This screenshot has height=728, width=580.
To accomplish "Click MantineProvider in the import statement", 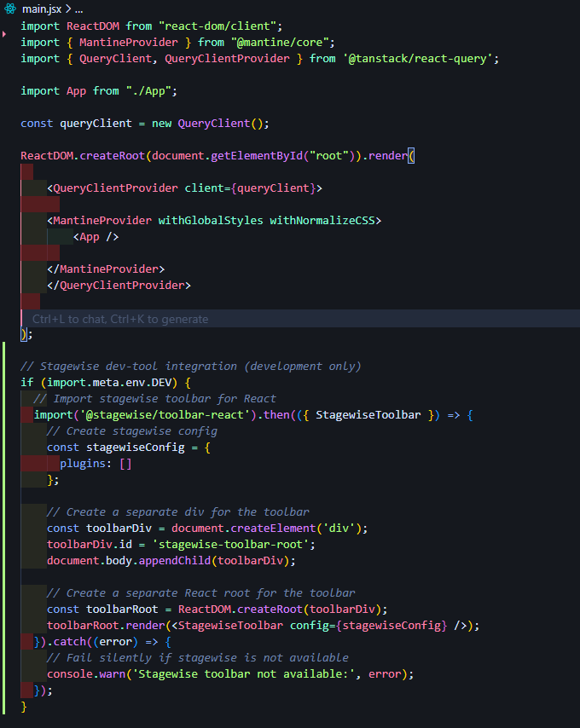I will (x=129, y=43).
